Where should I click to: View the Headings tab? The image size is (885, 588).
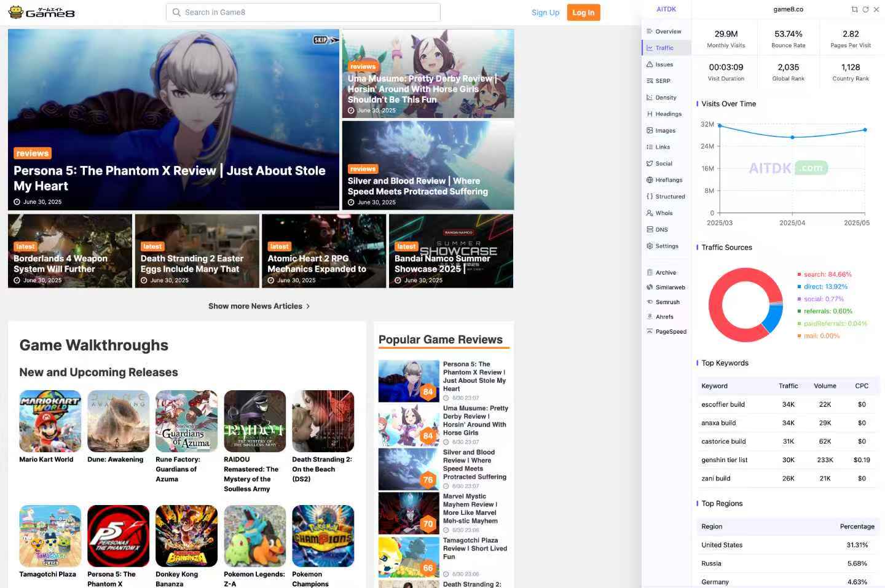click(x=667, y=114)
